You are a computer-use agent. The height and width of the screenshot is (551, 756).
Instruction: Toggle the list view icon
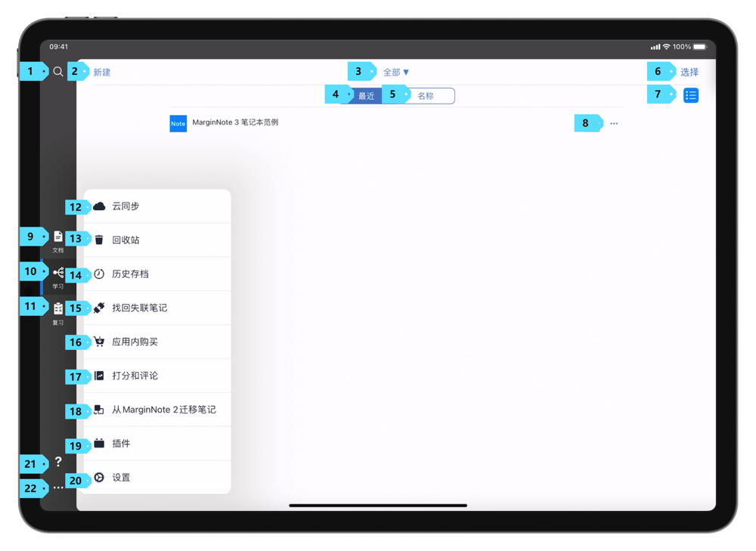[x=690, y=95]
